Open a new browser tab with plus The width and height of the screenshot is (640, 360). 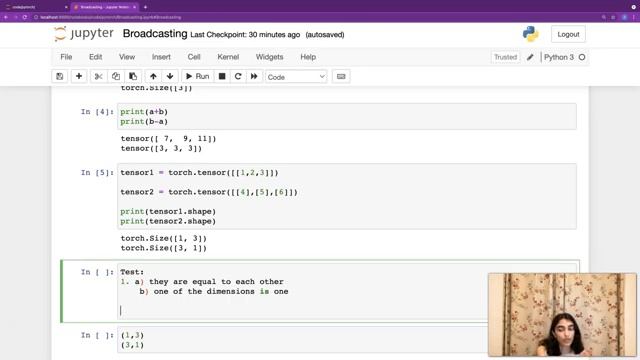coord(145,7)
